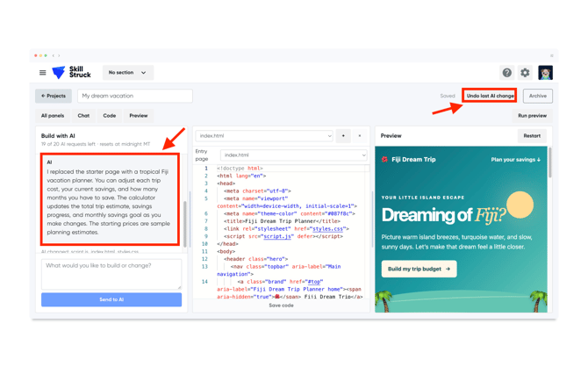Open the user profile avatar
The image size is (588, 367).
click(x=545, y=72)
